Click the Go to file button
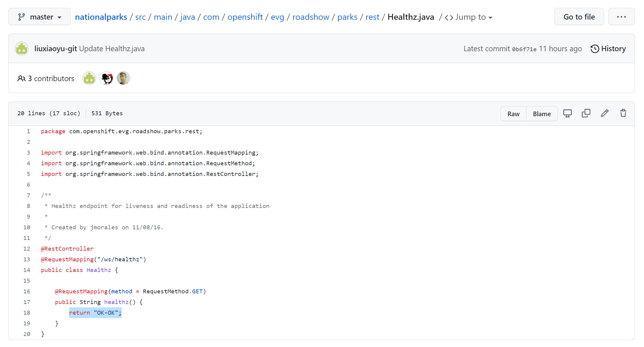The width and height of the screenshot is (644, 347). coord(579,17)
